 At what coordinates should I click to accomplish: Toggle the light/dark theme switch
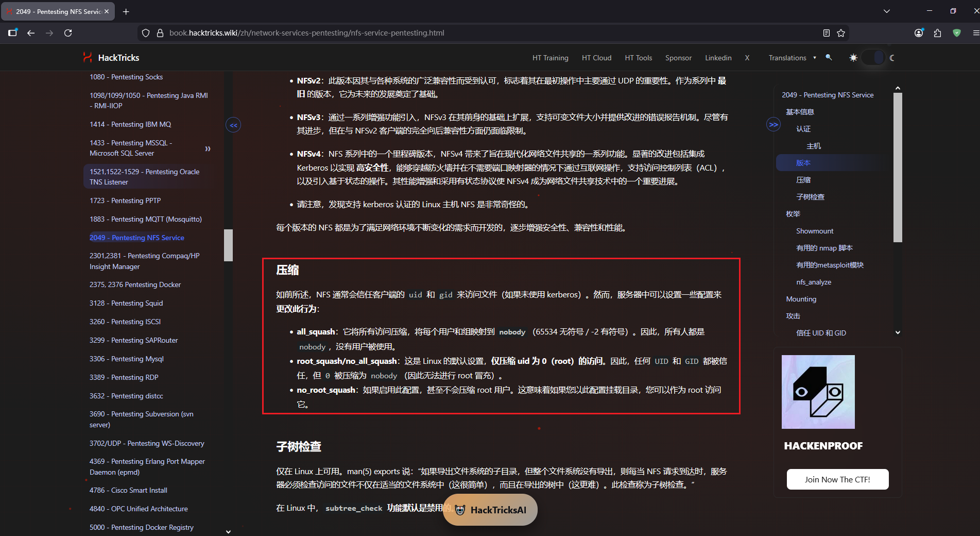873,58
